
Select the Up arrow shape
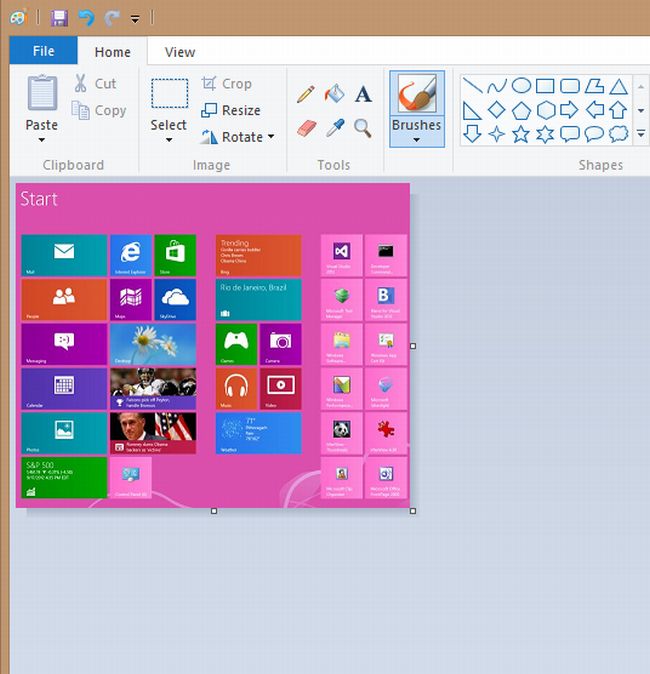point(618,110)
